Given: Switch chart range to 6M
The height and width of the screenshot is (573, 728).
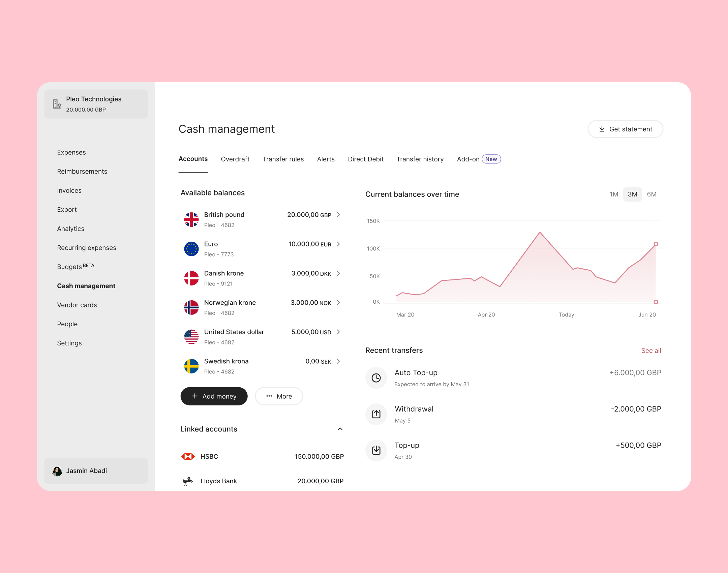Looking at the screenshot, I should pos(651,194).
